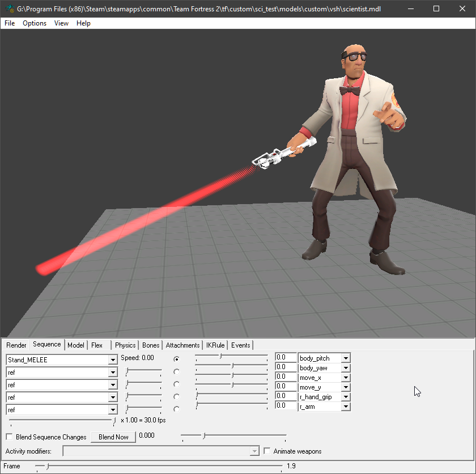Switch to the Bones tab
Image resolution: width=476 pixels, height=474 pixels.
click(151, 345)
